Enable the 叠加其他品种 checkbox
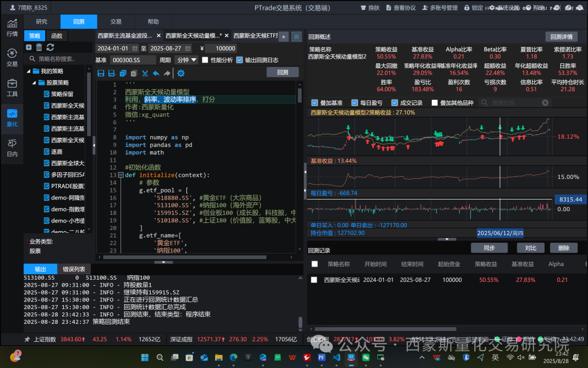Image resolution: width=588 pixels, height=368 pixels. coord(434,102)
